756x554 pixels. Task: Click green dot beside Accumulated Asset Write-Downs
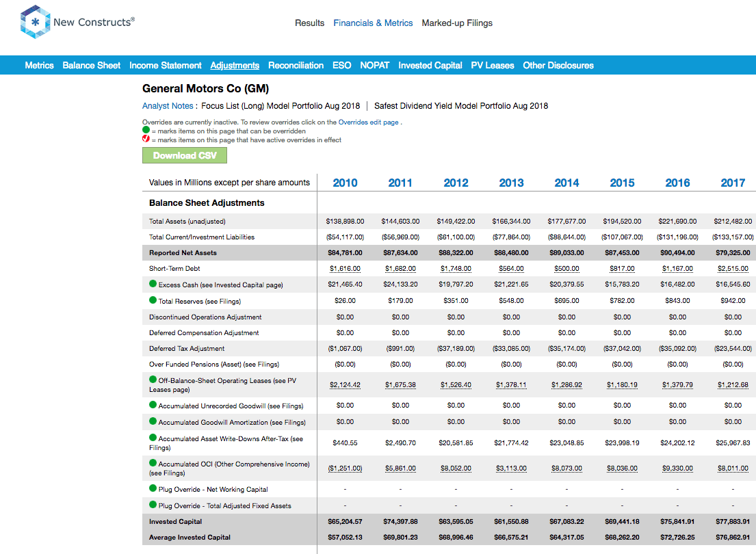click(x=153, y=437)
